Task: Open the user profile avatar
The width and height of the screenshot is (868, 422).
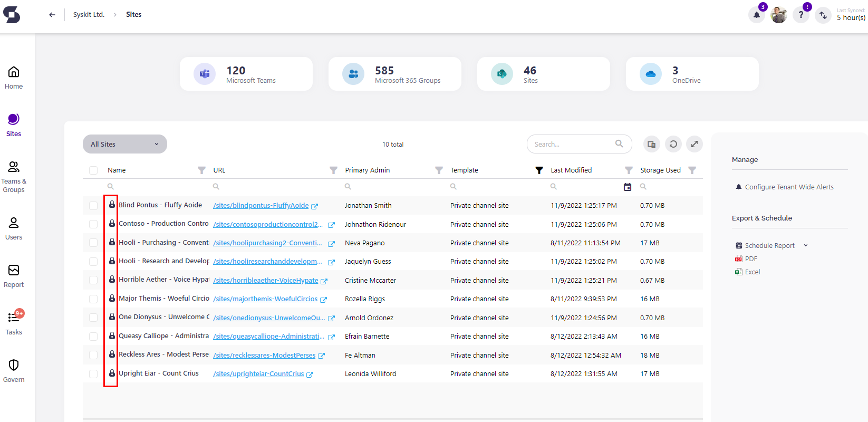Action: 779,15
